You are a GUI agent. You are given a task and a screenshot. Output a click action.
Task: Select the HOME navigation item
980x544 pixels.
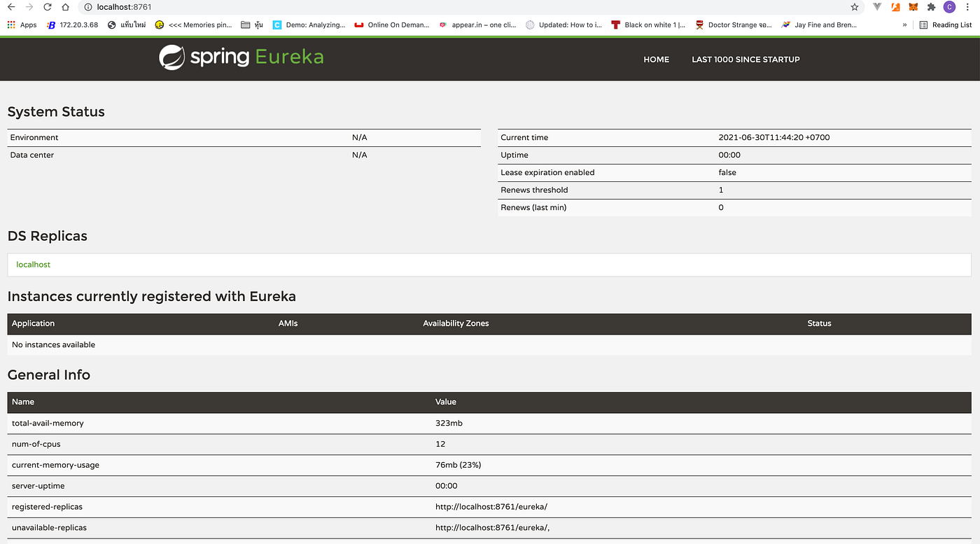(656, 60)
